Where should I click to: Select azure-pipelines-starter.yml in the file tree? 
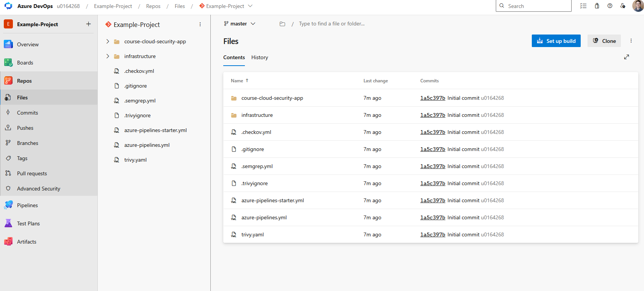coord(155,130)
